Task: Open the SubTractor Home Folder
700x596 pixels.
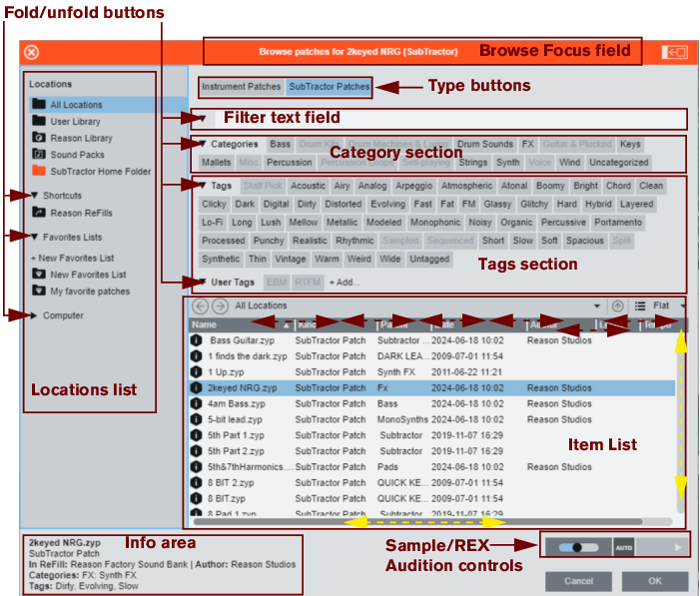Action: pos(100,172)
